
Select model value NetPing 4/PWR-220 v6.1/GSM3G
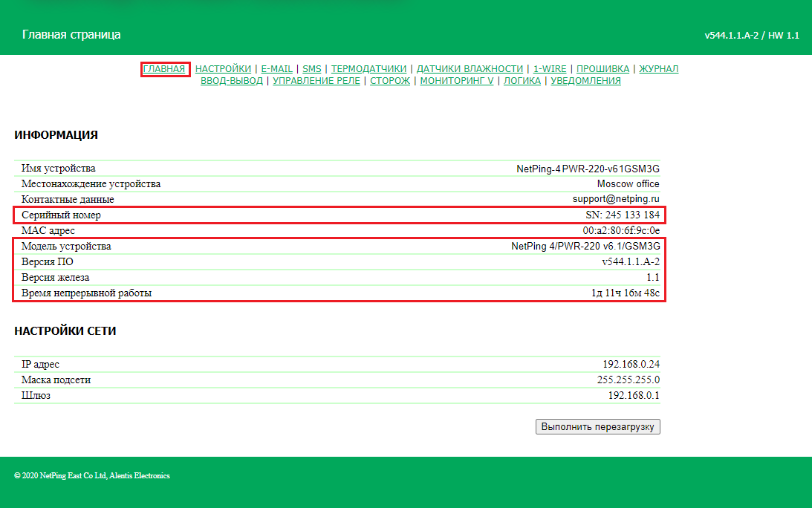pyautogui.click(x=585, y=246)
